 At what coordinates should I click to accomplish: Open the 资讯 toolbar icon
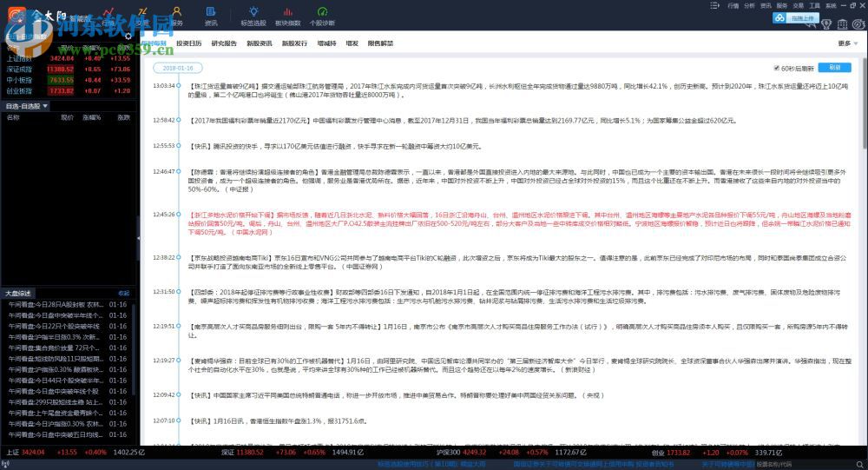click(x=211, y=17)
